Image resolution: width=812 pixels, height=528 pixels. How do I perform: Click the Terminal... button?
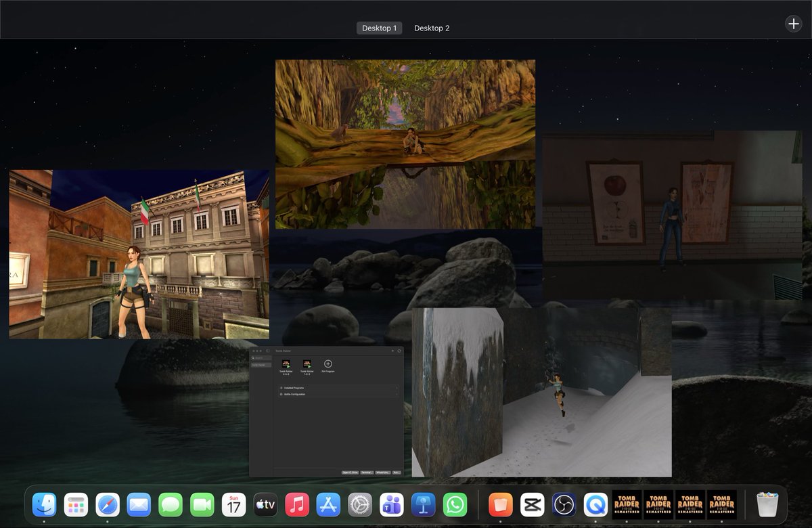pos(367,472)
